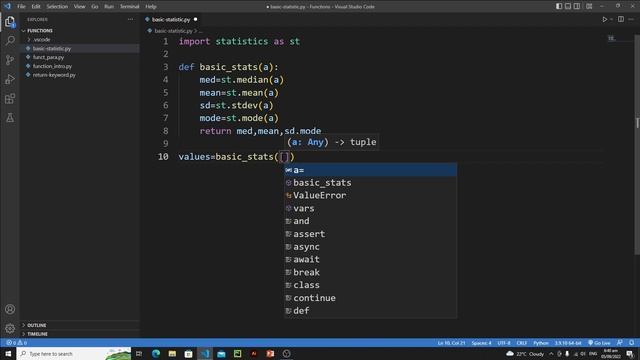
Task: Choose the vars suggestion
Action: [371, 208]
